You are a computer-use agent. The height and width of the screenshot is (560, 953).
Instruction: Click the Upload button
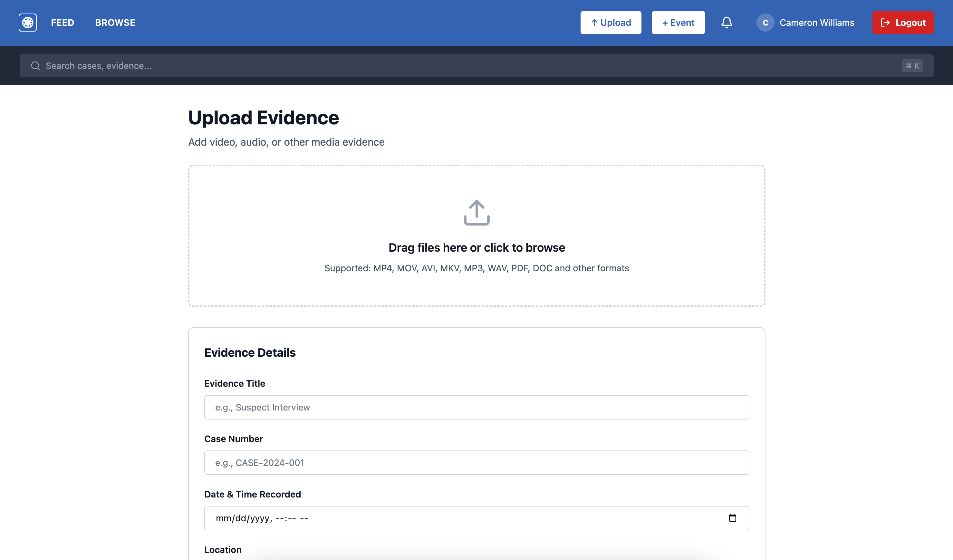tap(611, 22)
